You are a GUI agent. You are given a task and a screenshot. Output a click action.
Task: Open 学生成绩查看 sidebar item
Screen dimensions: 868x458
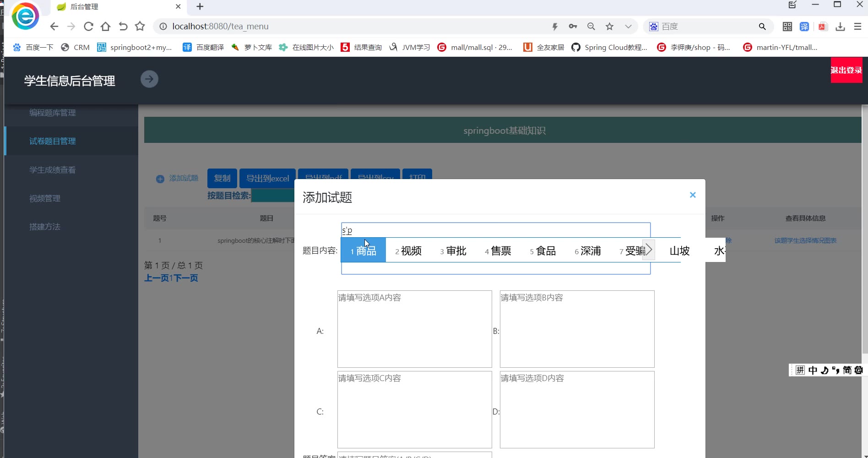(53, 170)
